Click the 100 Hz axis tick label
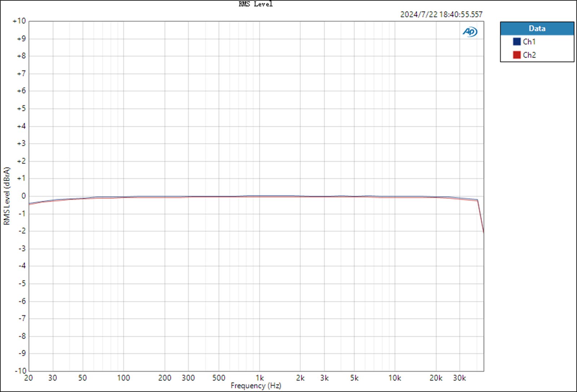 (x=123, y=378)
